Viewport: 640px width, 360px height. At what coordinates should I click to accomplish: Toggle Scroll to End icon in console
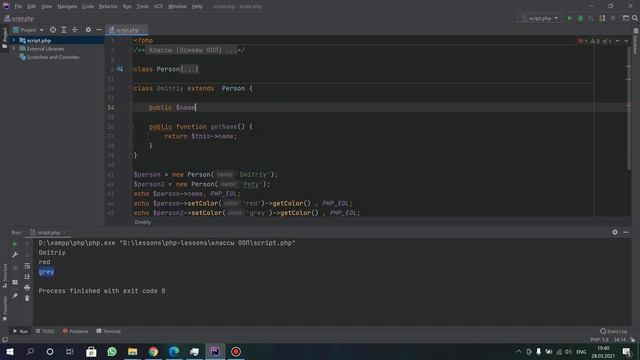[27, 277]
